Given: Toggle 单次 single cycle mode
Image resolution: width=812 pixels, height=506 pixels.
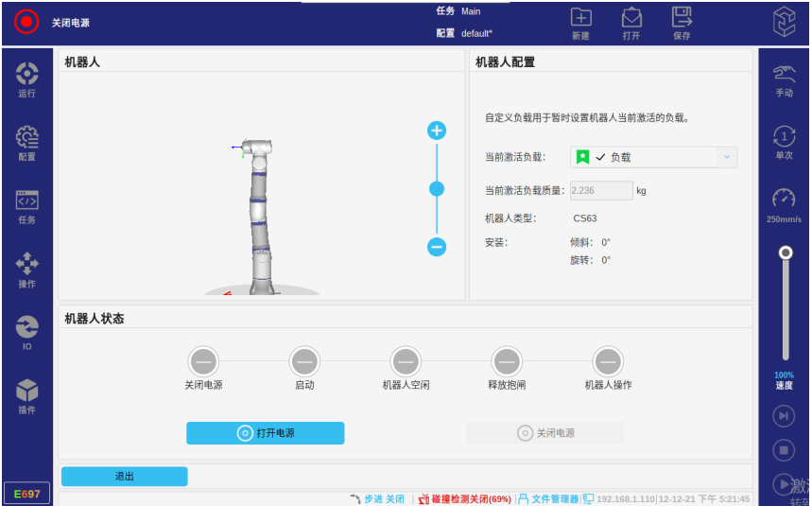Looking at the screenshot, I should [784, 142].
